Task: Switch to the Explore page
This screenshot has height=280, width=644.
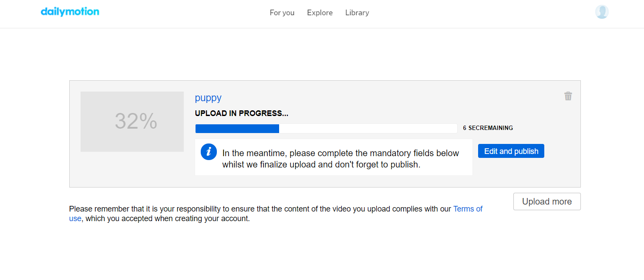Action: tap(320, 13)
